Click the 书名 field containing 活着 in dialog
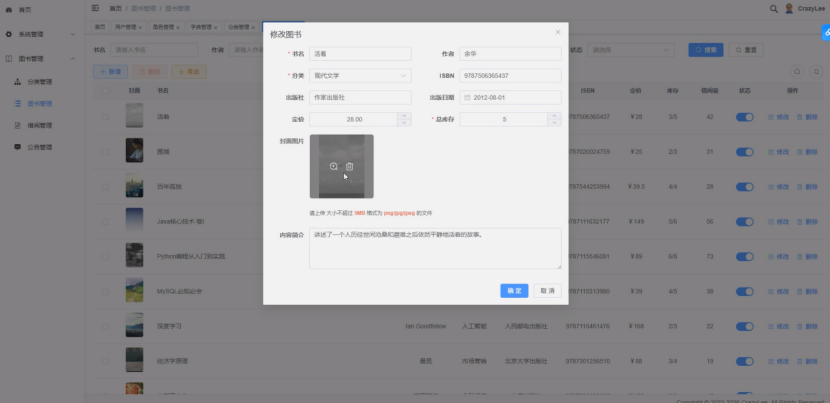This screenshot has height=403, width=830. 360,53
